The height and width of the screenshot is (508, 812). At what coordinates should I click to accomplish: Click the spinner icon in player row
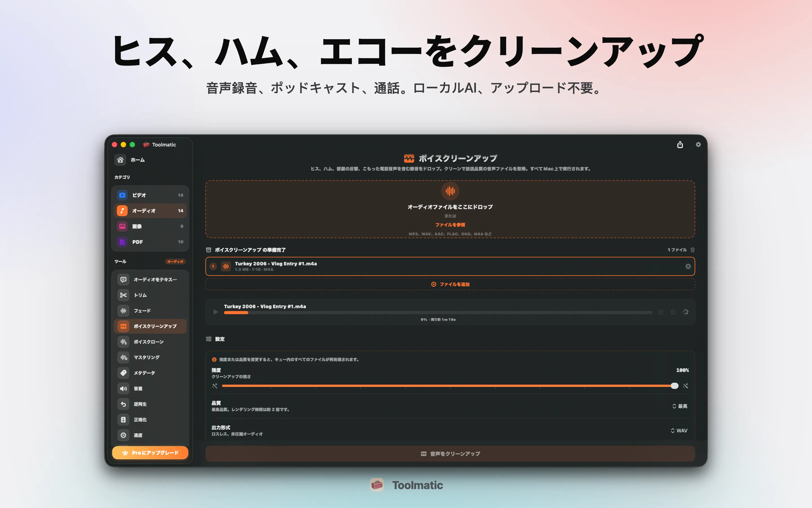(685, 312)
